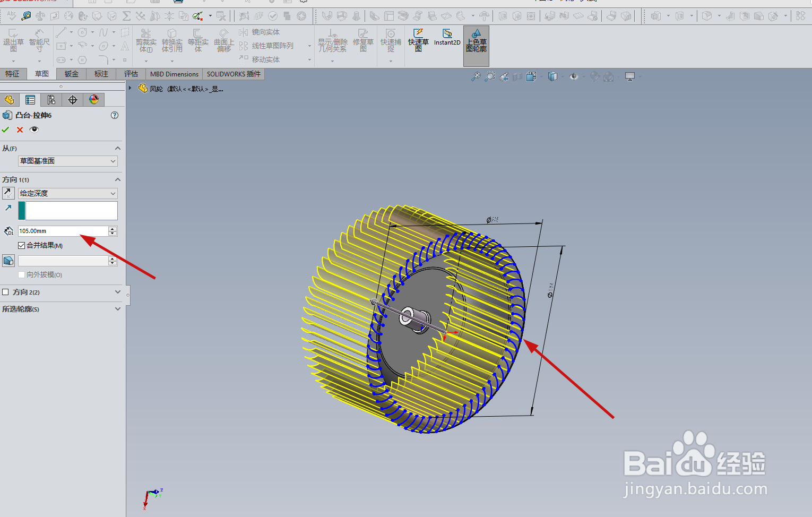
Task: Toggle Instant2D
Action: pos(447,37)
